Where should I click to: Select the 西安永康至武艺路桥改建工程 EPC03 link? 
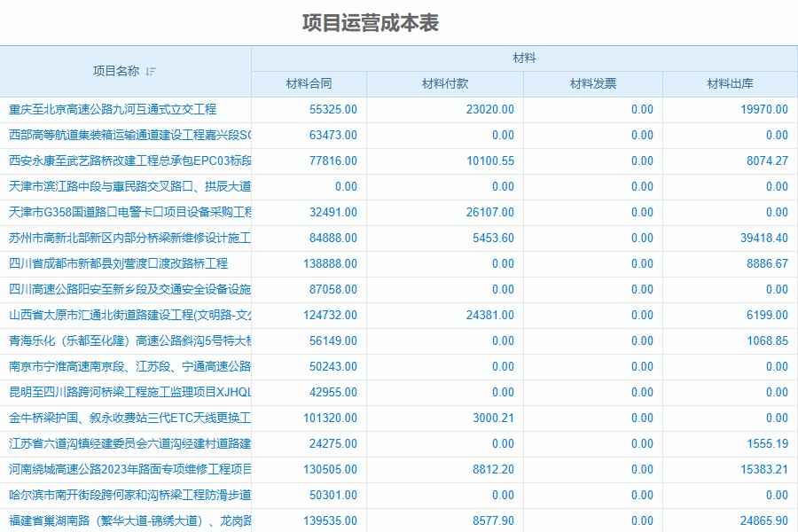[124, 160]
